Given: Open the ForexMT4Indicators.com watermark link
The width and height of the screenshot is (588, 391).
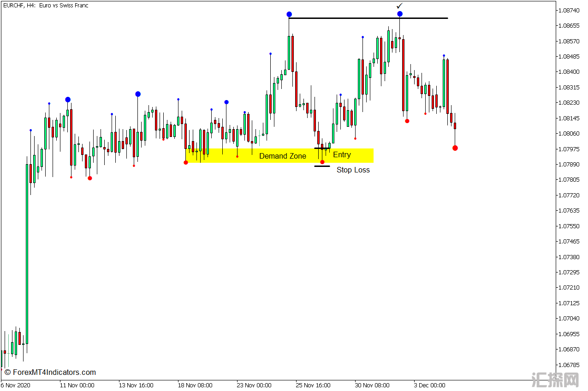Looking at the screenshot, I should pos(50,373).
